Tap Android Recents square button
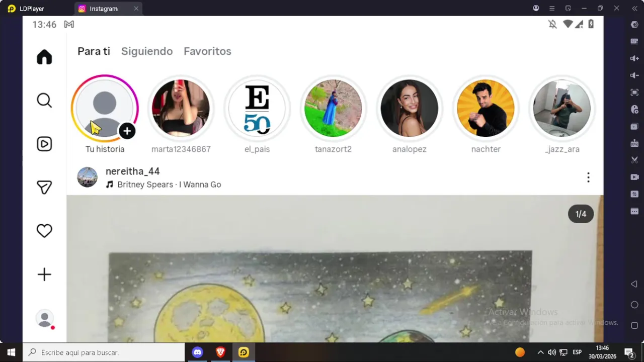Image resolution: width=644 pixels, height=362 pixels. 634,325
